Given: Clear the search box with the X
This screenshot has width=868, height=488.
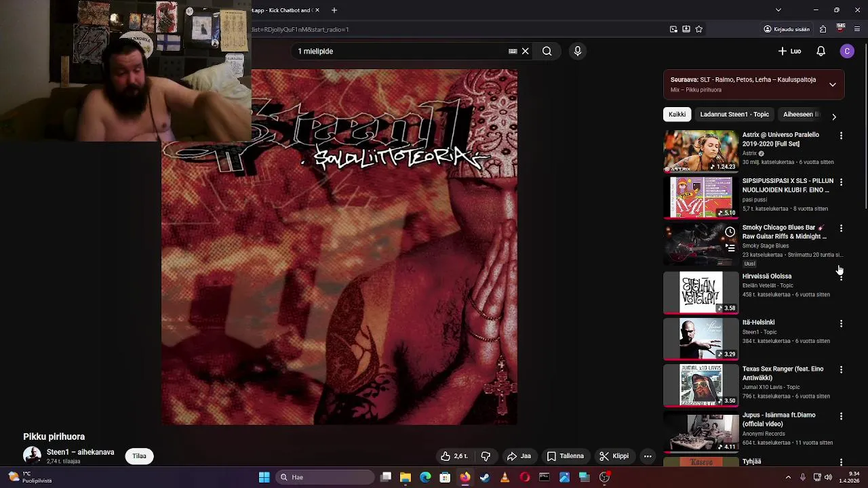Looking at the screenshot, I should [525, 51].
